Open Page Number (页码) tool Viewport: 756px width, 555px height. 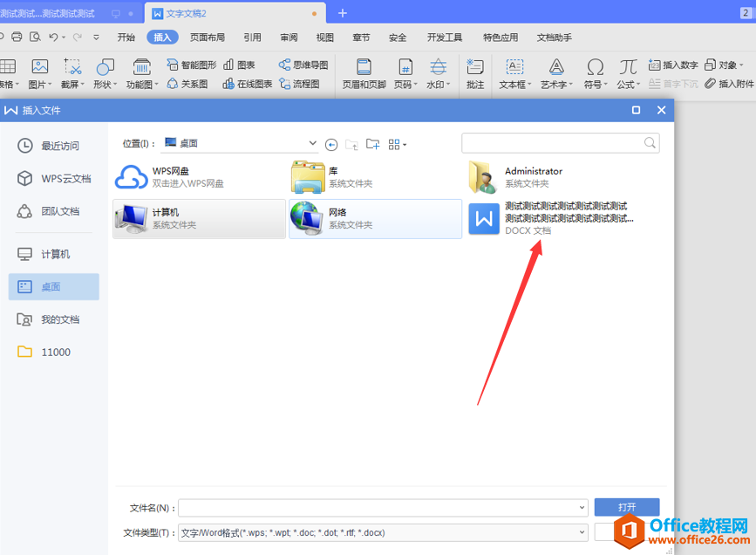[405, 74]
